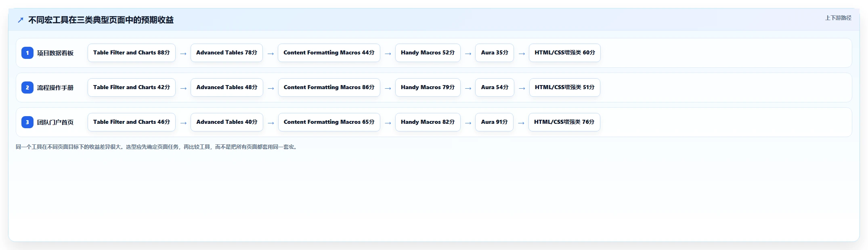Viewport: 868px width, 250px height.
Task: Click Handy Macros 52分 chip
Action: pos(428,53)
